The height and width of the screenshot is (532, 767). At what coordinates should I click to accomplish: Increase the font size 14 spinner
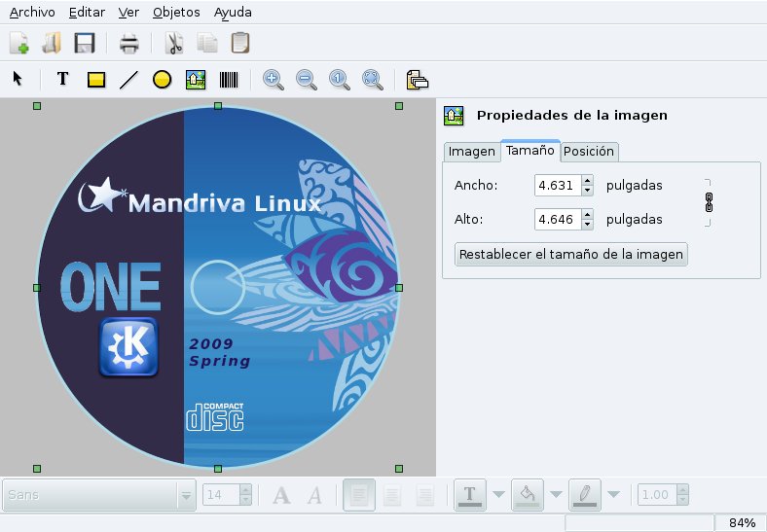tap(245, 489)
